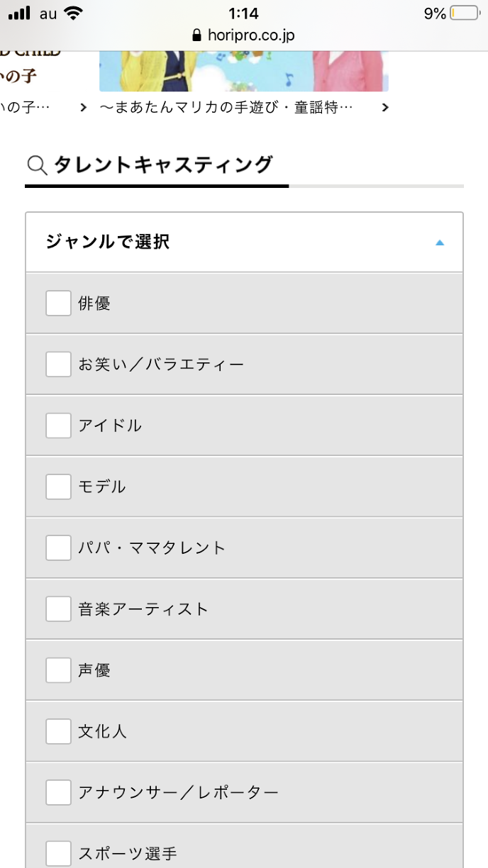
Task: Tick the 音楽アーティスト checkbox
Action: (x=58, y=608)
